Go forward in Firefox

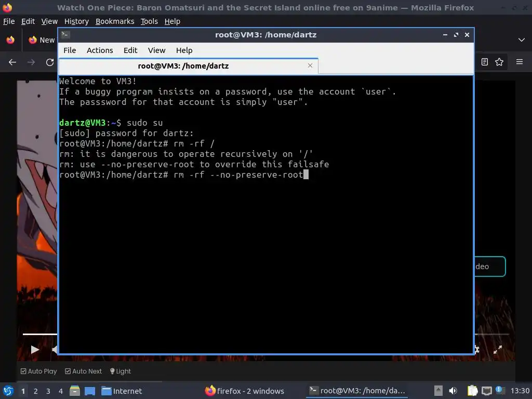point(31,62)
